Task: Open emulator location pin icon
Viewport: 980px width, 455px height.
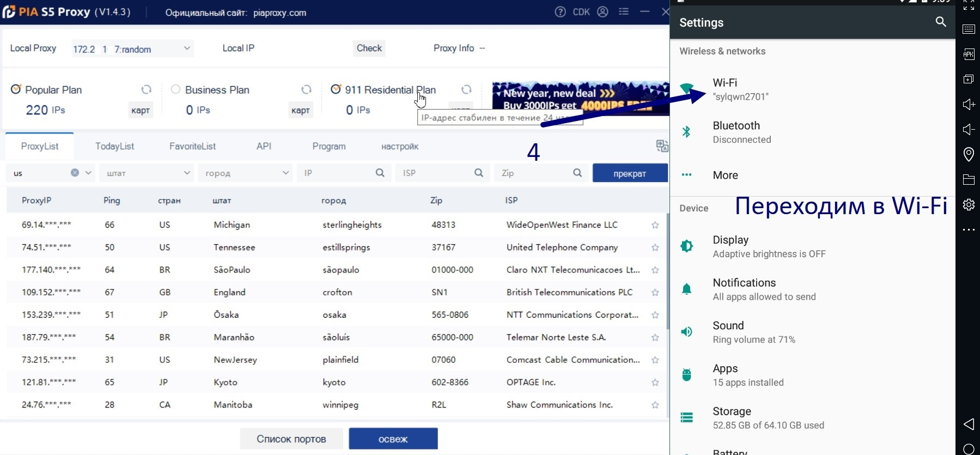Action: click(x=969, y=154)
